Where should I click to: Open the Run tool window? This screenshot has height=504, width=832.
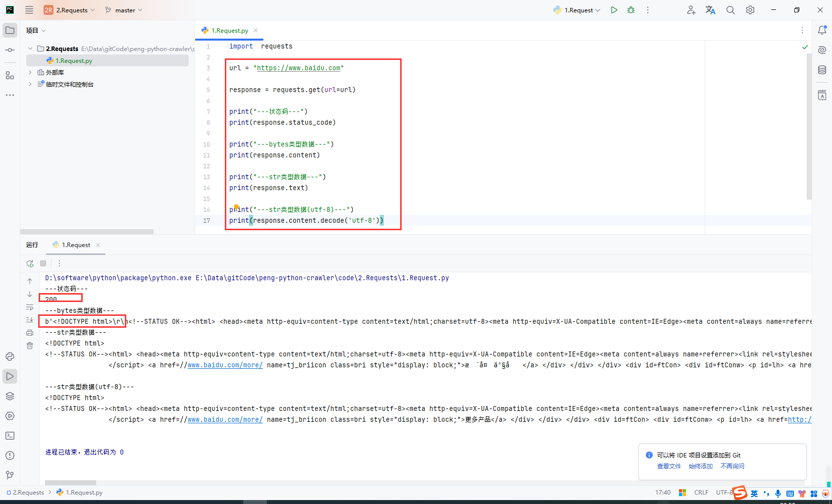10,376
